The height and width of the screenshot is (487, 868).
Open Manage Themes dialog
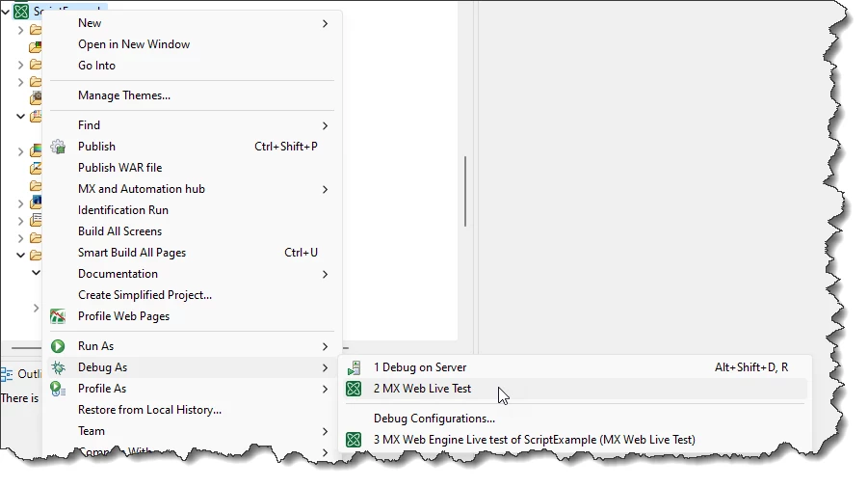coord(192,95)
